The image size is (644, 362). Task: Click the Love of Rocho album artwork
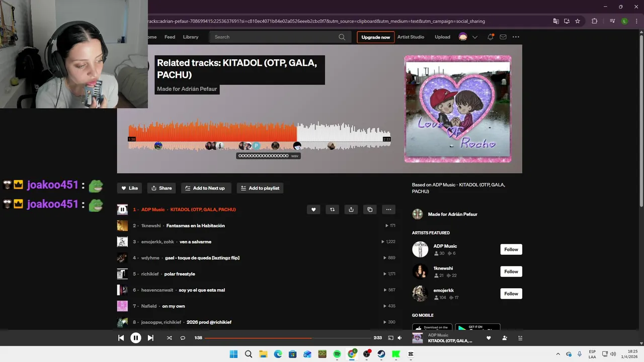tap(458, 109)
